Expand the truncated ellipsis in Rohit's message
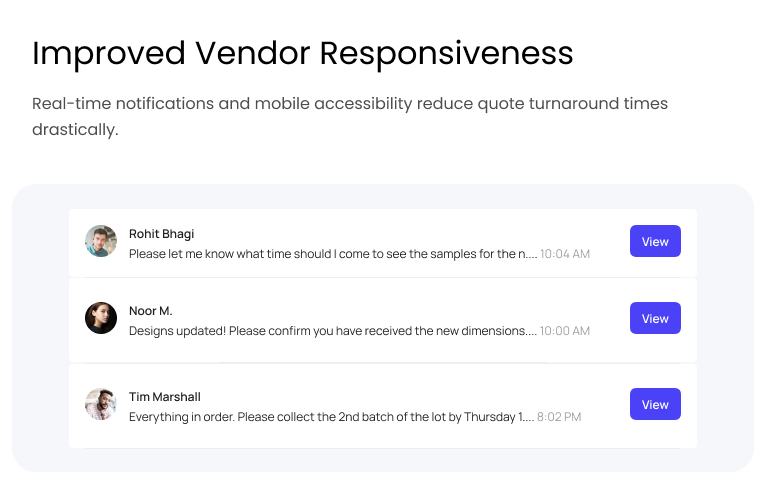The height and width of the screenshot is (484, 766). tap(532, 255)
